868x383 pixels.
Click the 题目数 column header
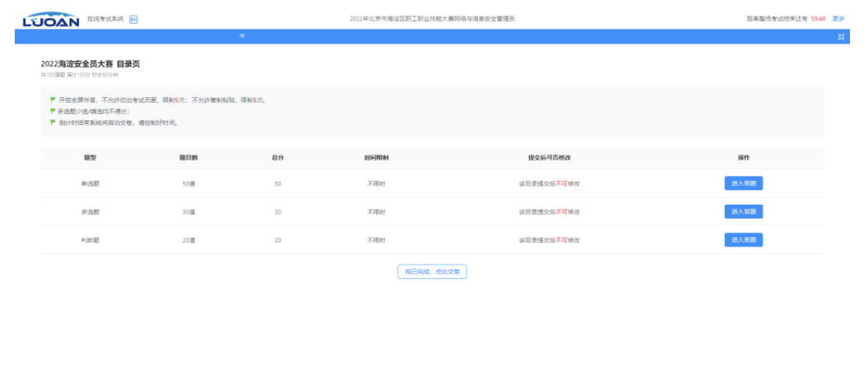[188, 157]
